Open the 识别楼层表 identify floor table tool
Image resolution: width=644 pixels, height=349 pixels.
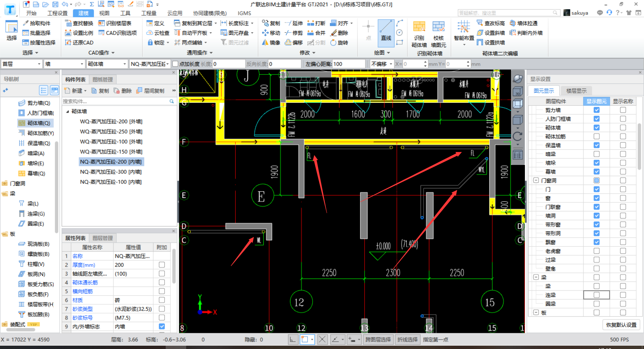(x=115, y=23)
